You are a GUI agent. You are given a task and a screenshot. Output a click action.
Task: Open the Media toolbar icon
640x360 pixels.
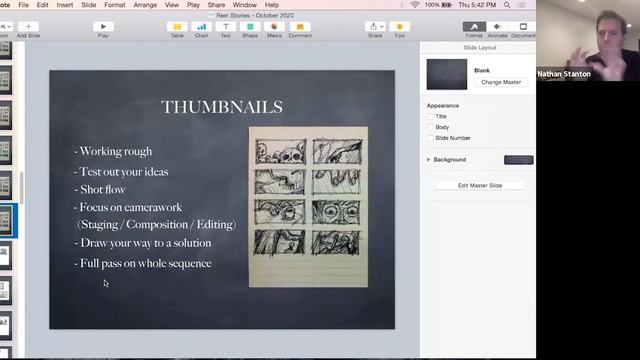(274, 27)
